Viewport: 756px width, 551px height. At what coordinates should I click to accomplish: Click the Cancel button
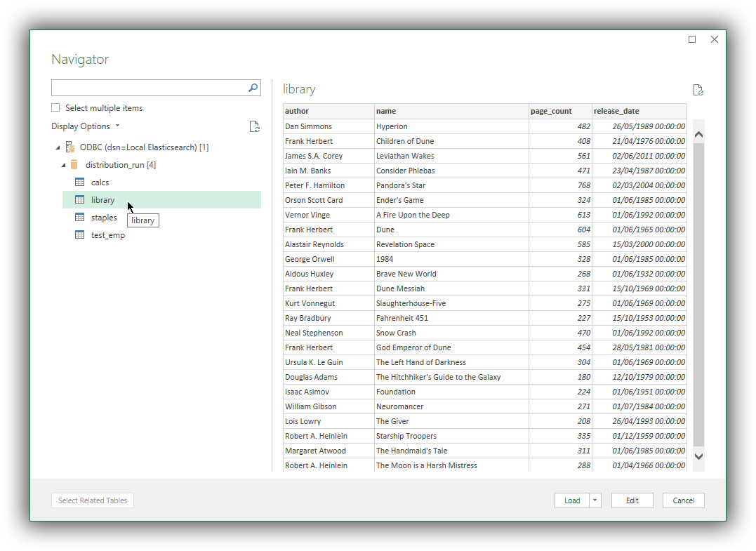683,500
